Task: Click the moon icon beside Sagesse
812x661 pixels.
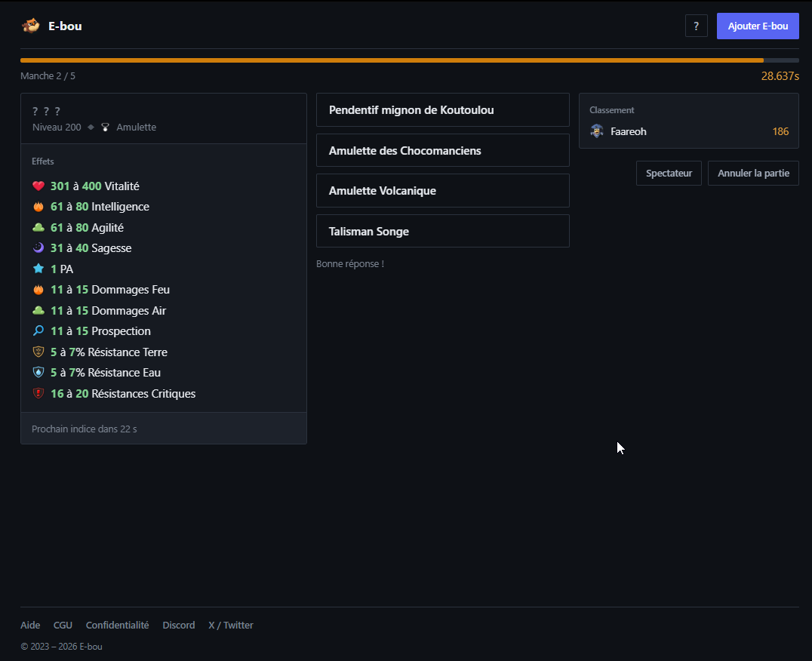Action: click(38, 248)
